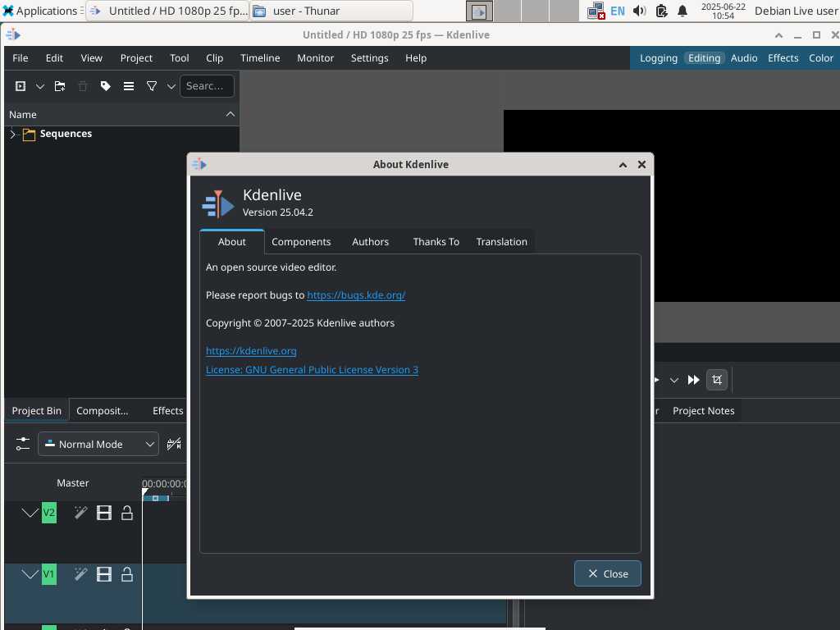Open the Add Clip dropdown arrow
The width and height of the screenshot is (840, 630).
(x=39, y=86)
